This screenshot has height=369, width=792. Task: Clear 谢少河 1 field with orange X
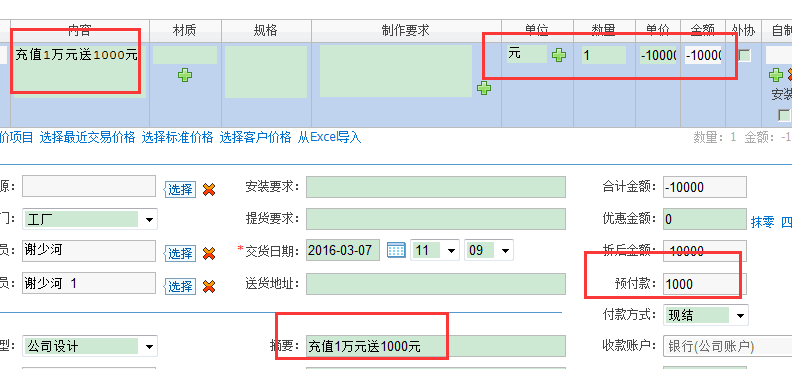[209, 286]
